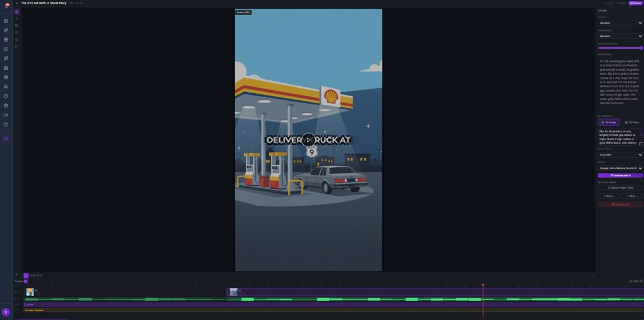
Task: Open the Model dropdown showing Google Nano Banana
Action: pos(620,168)
